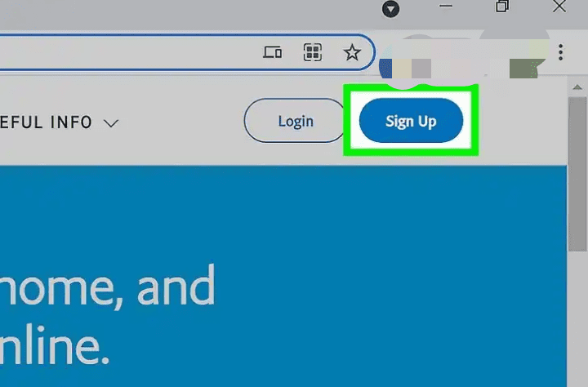This screenshot has width=588, height=387.
Task: Click the blurred extension icon beside menu dots
Action: point(514,56)
